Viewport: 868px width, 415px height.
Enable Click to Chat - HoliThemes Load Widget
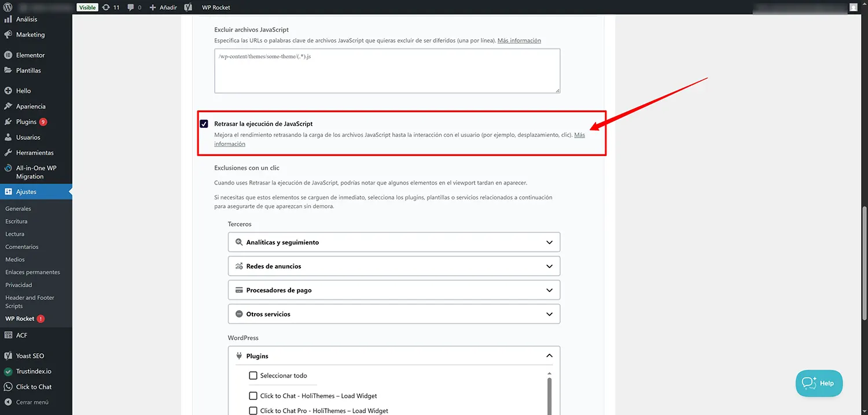tap(253, 396)
